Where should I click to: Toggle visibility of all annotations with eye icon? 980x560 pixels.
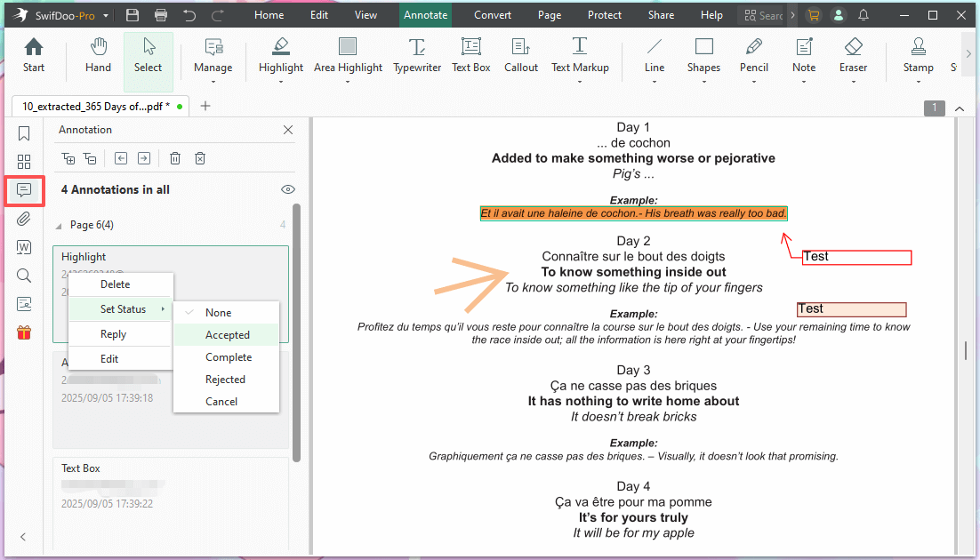[287, 188]
